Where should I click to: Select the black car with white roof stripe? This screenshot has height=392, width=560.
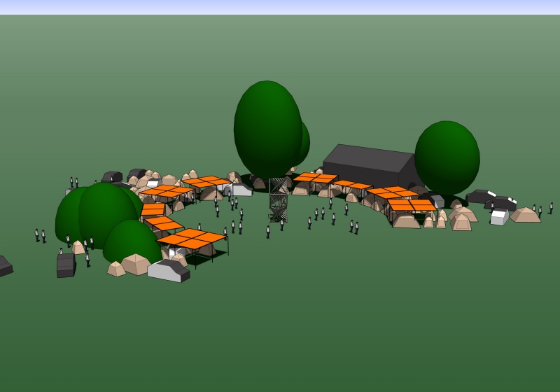click(481, 196)
